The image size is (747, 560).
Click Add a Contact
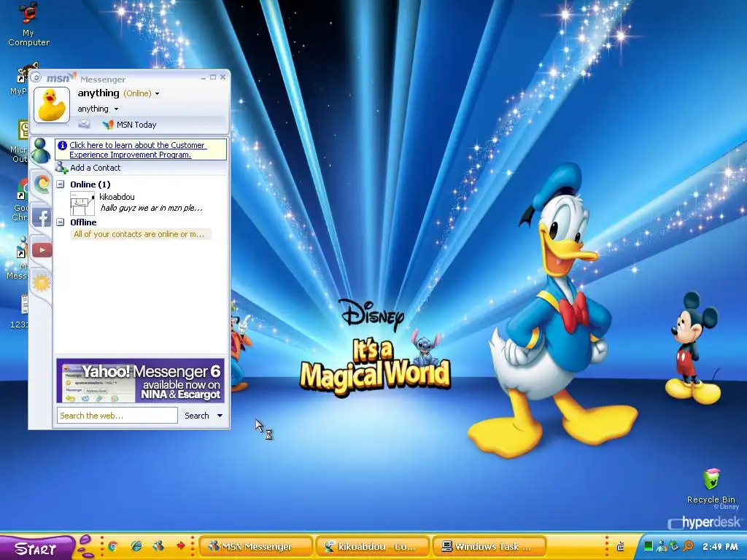96,168
